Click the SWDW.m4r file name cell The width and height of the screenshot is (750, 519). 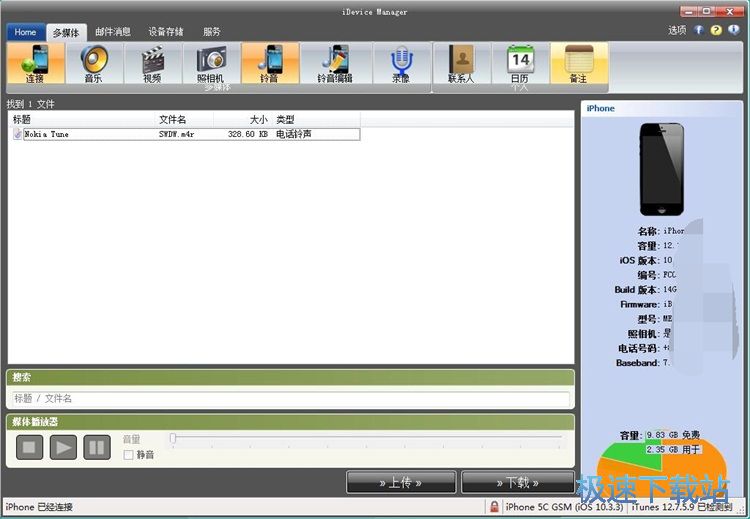click(176, 134)
